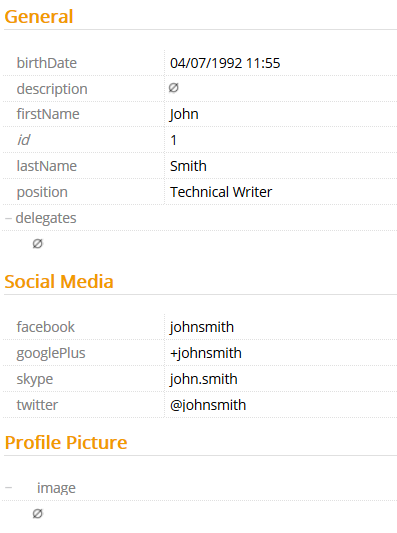Collapse the image section

tap(8, 488)
